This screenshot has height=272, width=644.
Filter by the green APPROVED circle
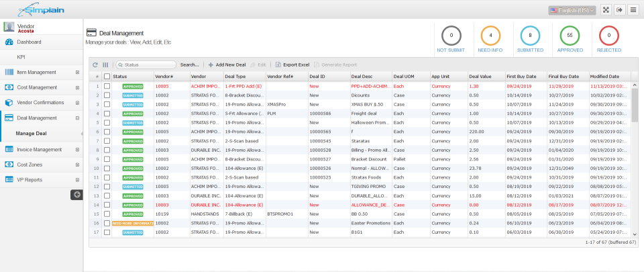point(570,36)
